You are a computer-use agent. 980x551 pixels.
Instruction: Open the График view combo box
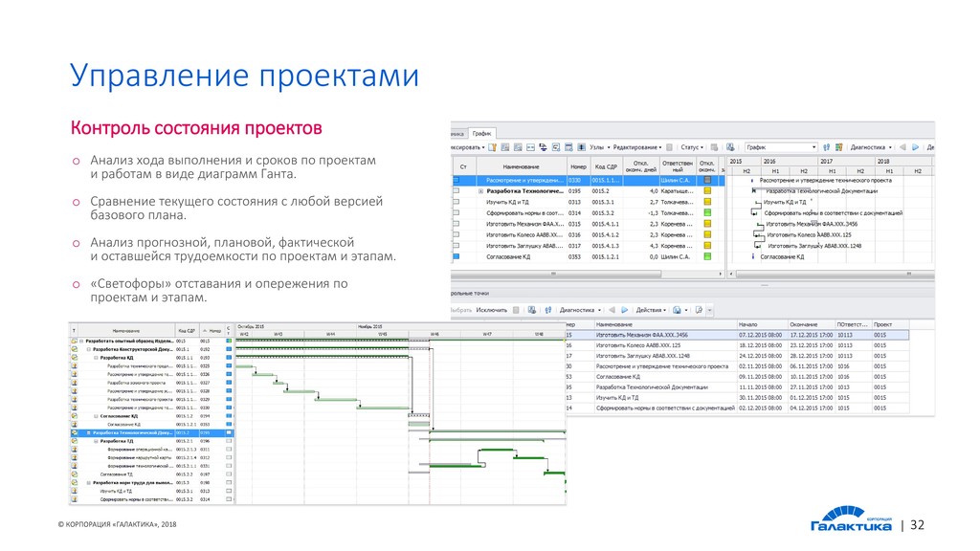pos(781,147)
